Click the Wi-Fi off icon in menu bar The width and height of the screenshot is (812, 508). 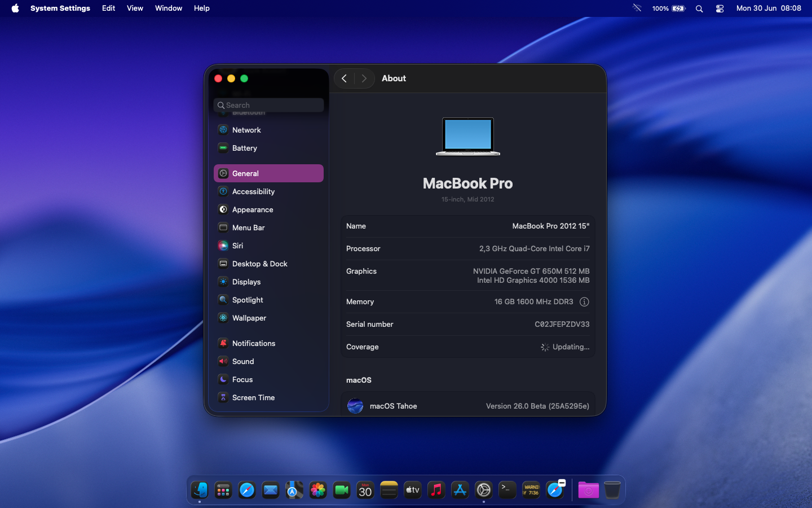(x=637, y=8)
